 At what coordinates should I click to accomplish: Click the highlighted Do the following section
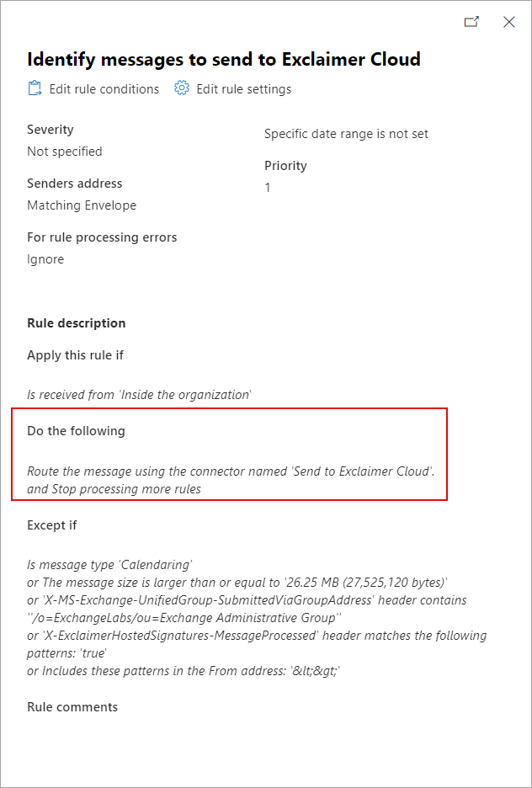(227, 455)
